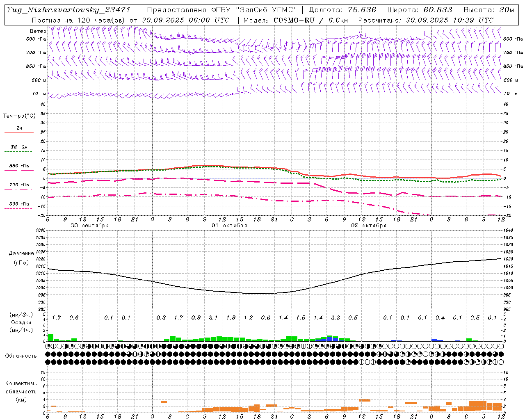Select the '(мм/1ч.)' hourly precipitation label
This screenshot has width=525, height=420.
21,330
